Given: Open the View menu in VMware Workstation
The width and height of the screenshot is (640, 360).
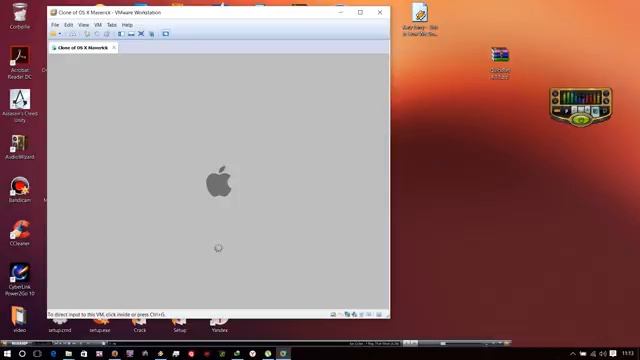Looking at the screenshot, I should click(83, 25).
